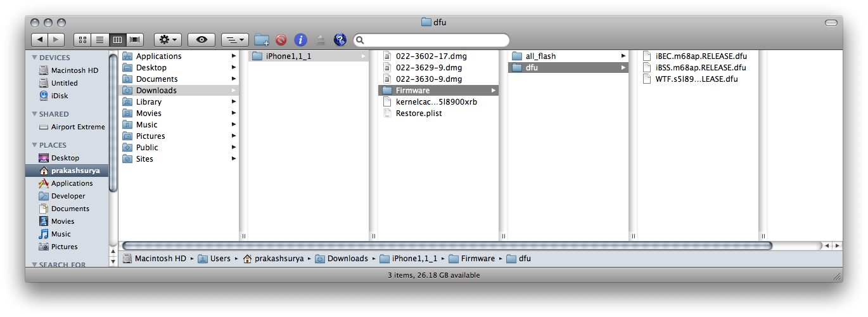Select Public folder in first column
The width and height of the screenshot is (868, 317).
179,147
